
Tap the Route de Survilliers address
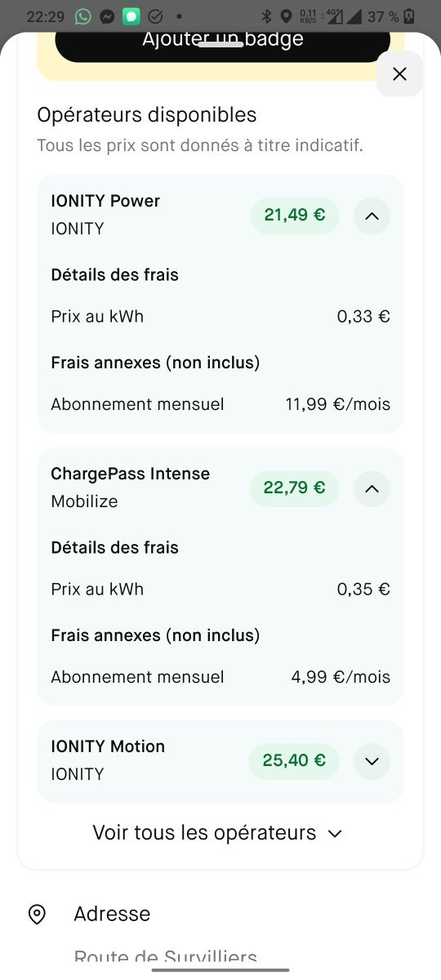click(x=165, y=957)
